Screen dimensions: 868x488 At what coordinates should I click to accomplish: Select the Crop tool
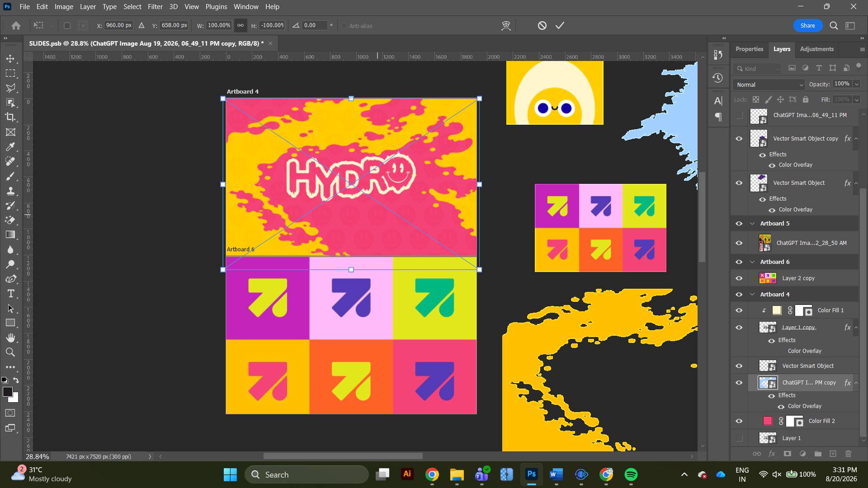(10, 117)
